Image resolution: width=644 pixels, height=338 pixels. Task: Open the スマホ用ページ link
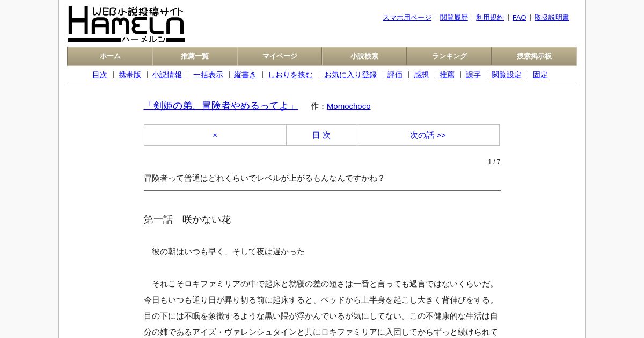[x=407, y=18]
